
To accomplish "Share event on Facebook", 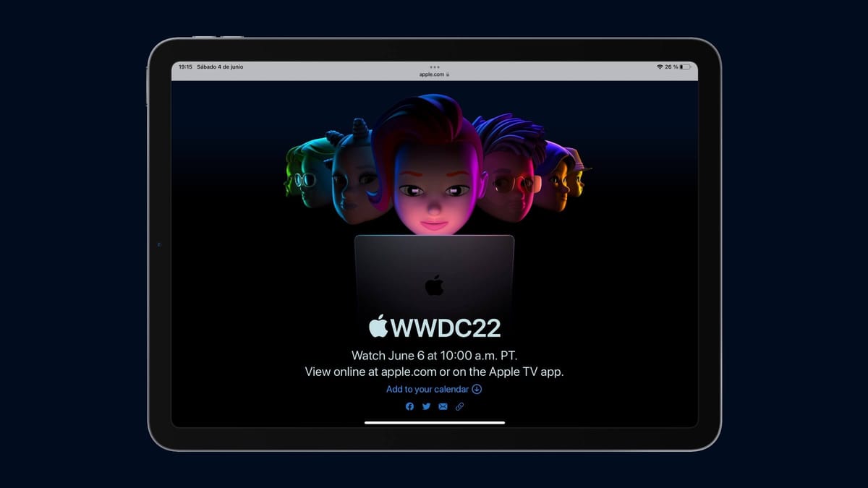I will point(409,406).
